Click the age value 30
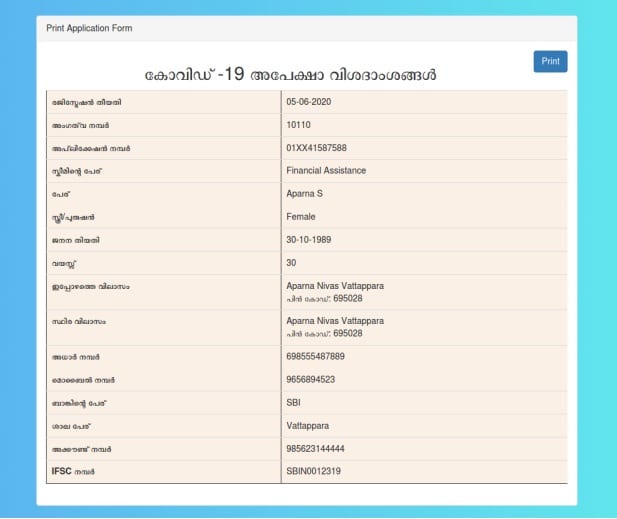Screen dimensions: 617x519 pyautogui.click(x=292, y=263)
